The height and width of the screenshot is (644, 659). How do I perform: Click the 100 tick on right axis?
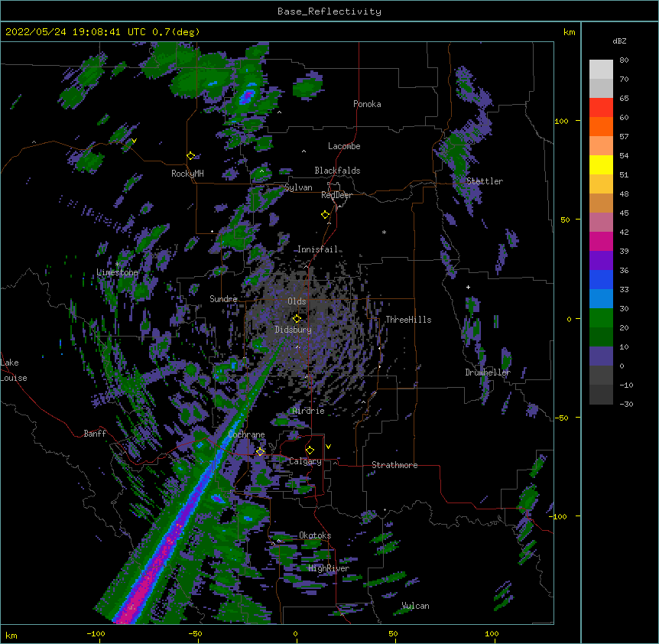[x=561, y=121]
